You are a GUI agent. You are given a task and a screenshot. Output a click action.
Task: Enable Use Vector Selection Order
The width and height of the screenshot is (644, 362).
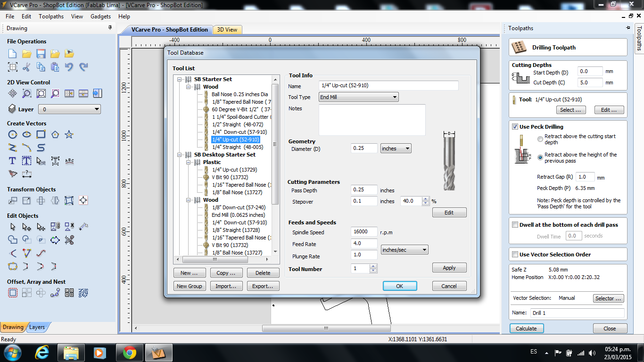(x=515, y=255)
